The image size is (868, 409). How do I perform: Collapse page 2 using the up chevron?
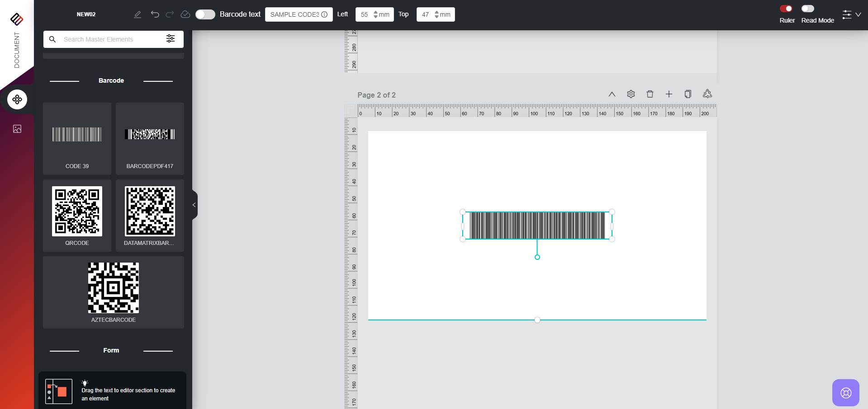612,94
